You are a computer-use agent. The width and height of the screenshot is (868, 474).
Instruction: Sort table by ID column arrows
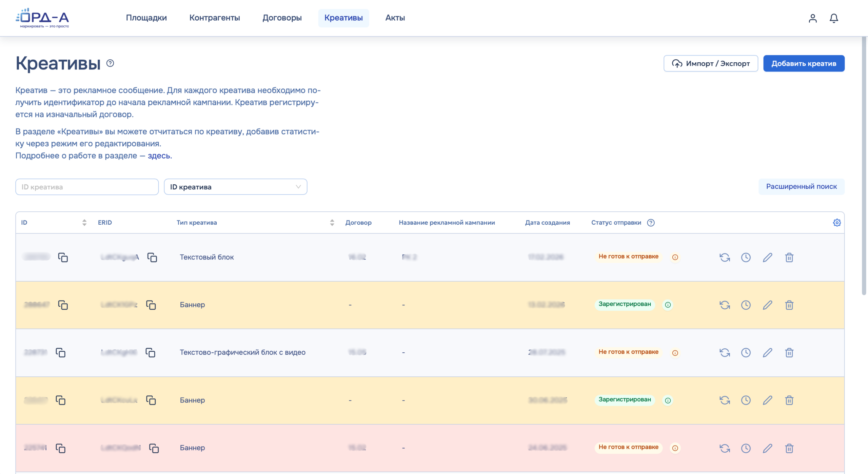pos(84,222)
